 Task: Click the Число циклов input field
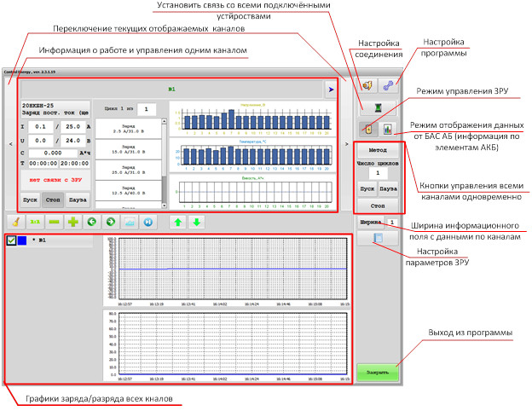[x=379, y=173]
